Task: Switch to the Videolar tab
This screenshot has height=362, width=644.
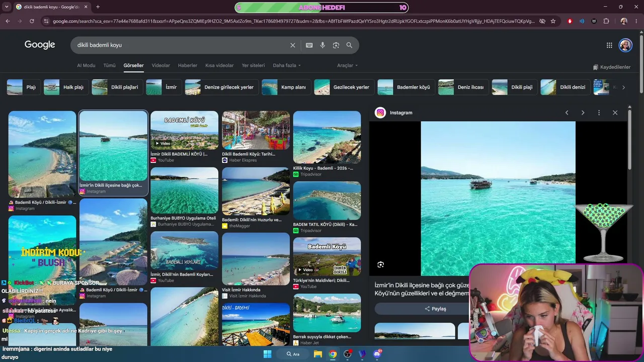Action: point(161,65)
